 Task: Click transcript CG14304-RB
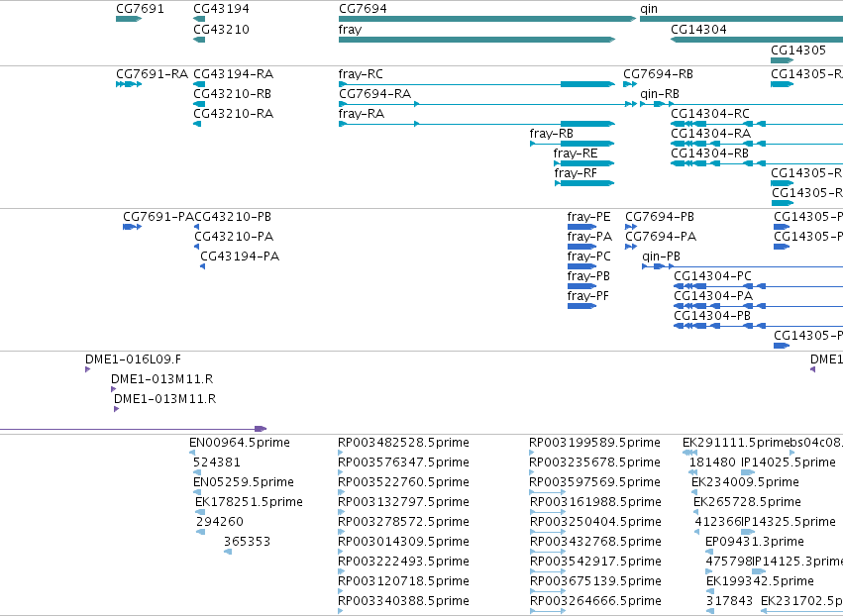coord(757,163)
